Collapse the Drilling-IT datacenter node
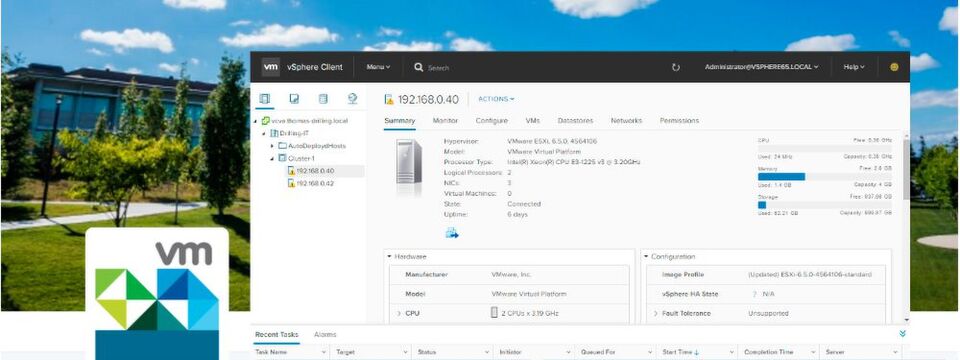The image size is (960, 360). pyautogui.click(x=264, y=133)
